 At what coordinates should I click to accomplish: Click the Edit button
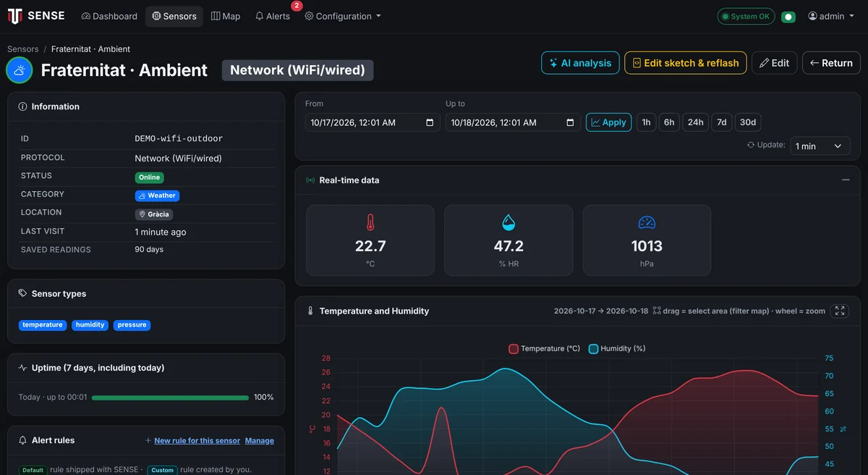pyautogui.click(x=774, y=63)
